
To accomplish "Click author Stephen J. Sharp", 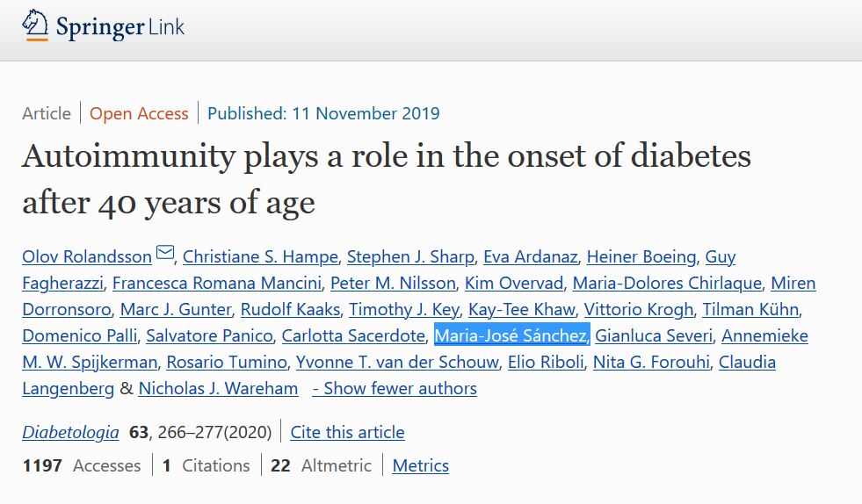I will 410,257.
